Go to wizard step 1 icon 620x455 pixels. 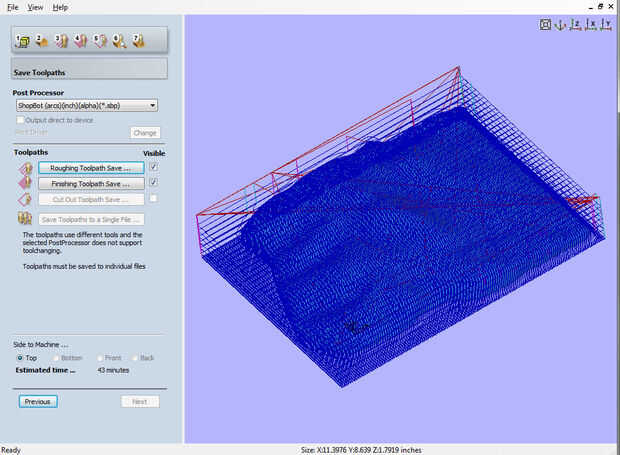point(23,41)
